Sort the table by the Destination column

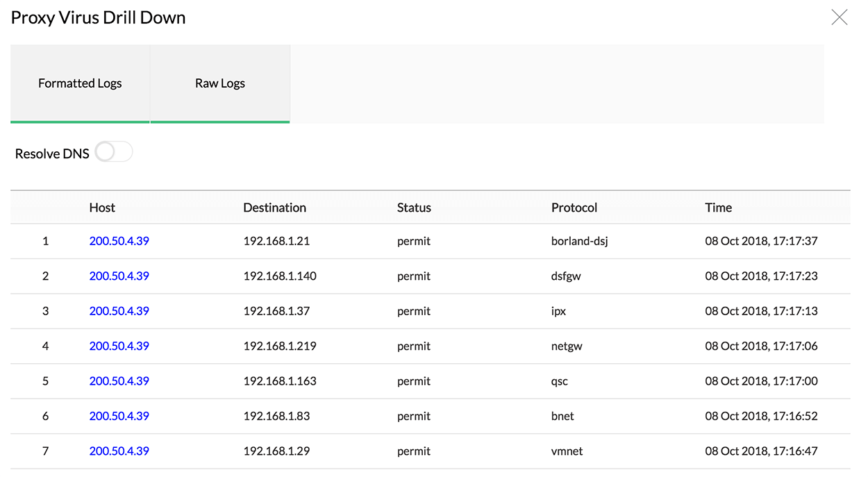pos(274,207)
